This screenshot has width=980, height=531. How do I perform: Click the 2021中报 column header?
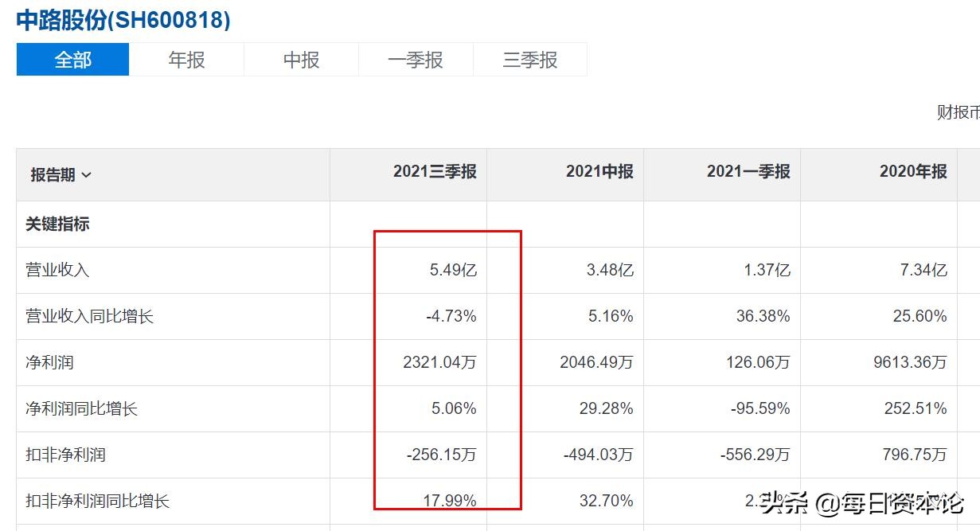[x=599, y=171]
